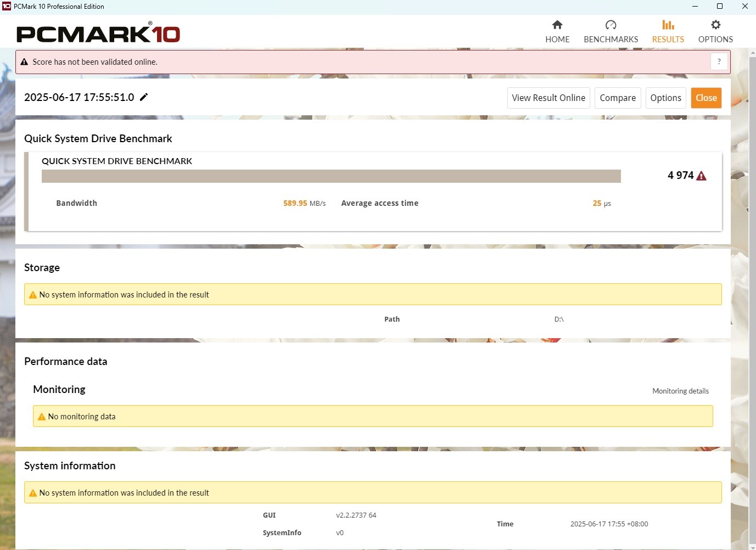Close the result with orange Close button

click(706, 98)
